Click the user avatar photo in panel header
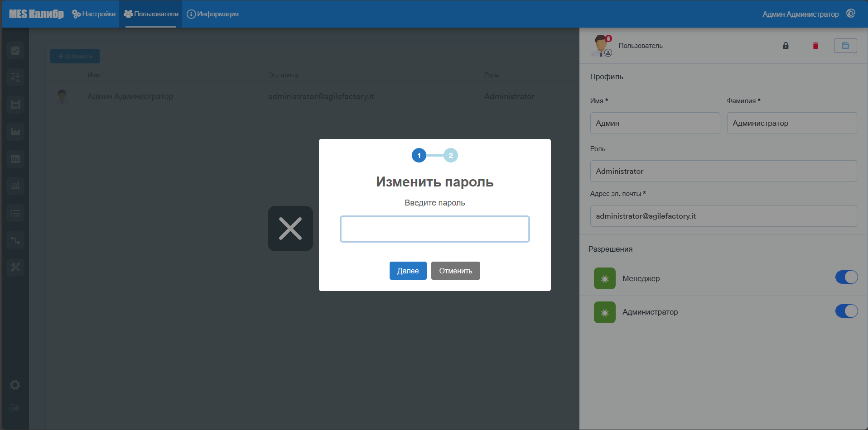Screen dimensions: 868x430 602,45
